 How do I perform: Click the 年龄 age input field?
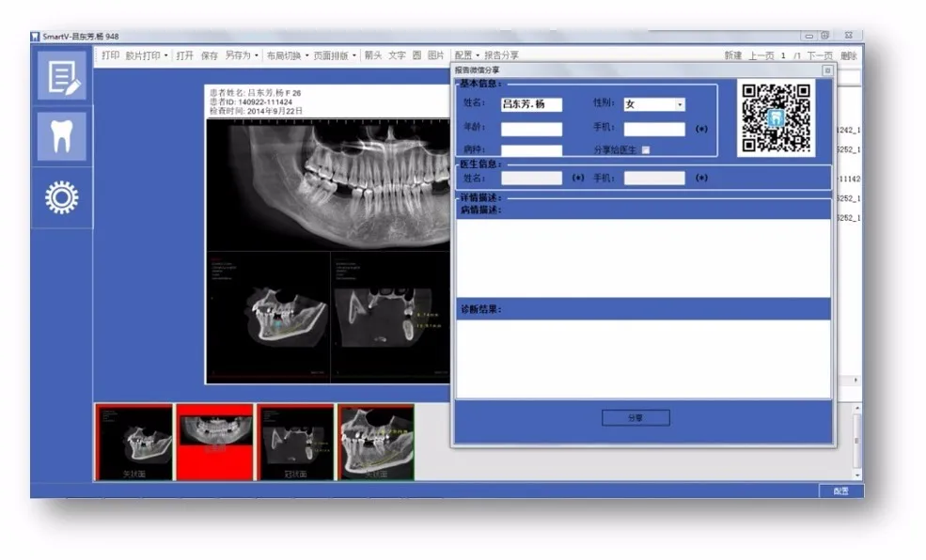(531, 130)
